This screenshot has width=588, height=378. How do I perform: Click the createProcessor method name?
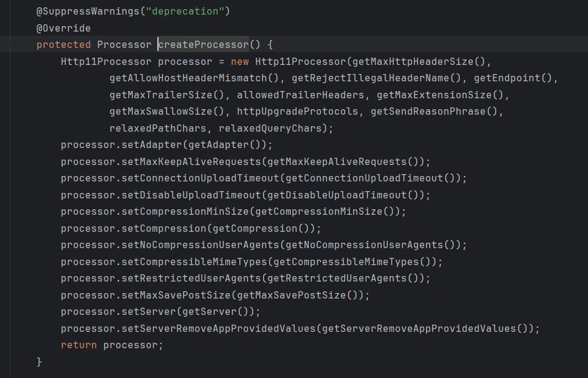click(x=203, y=45)
